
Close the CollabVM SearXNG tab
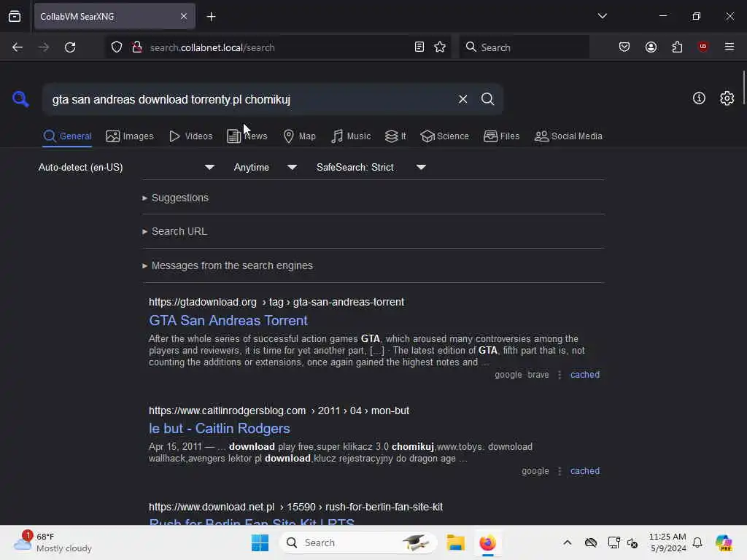pos(184,16)
